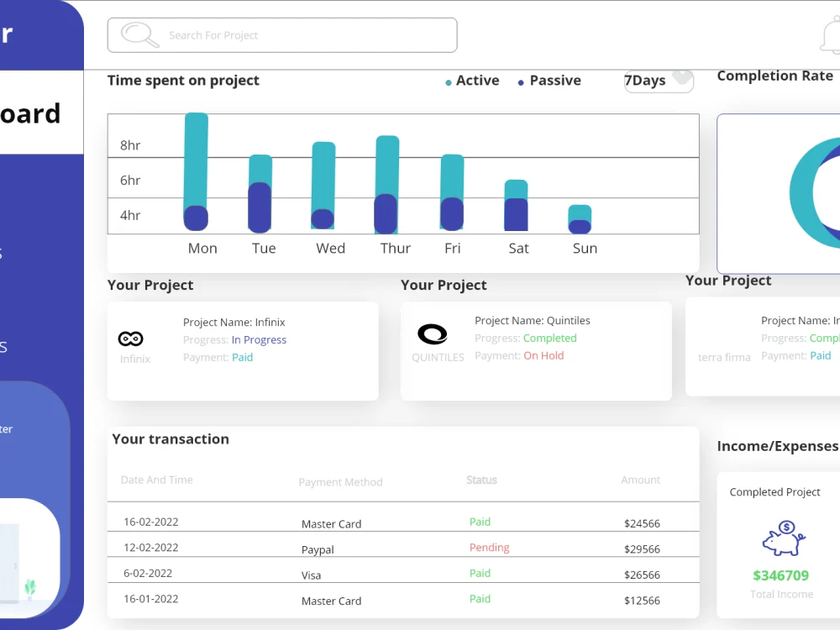Select the Sat bar in chart
The image size is (840, 630).
tap(516, 205)
